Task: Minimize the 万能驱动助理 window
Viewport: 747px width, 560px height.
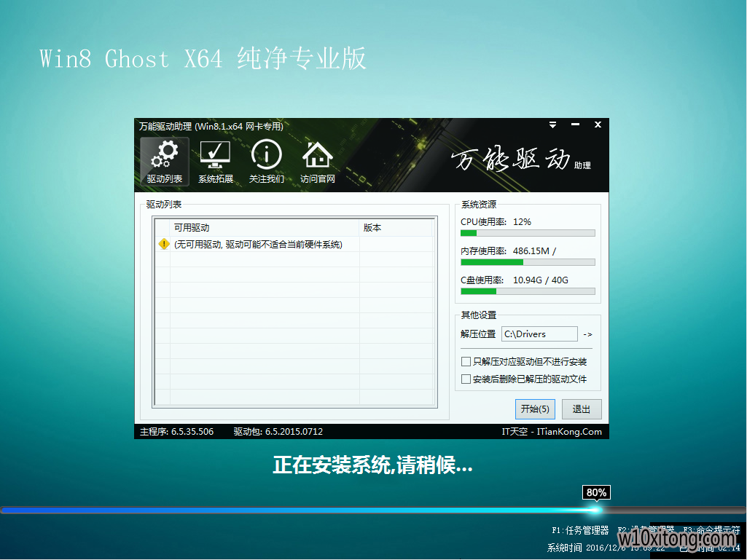Action: pos(576,125)
